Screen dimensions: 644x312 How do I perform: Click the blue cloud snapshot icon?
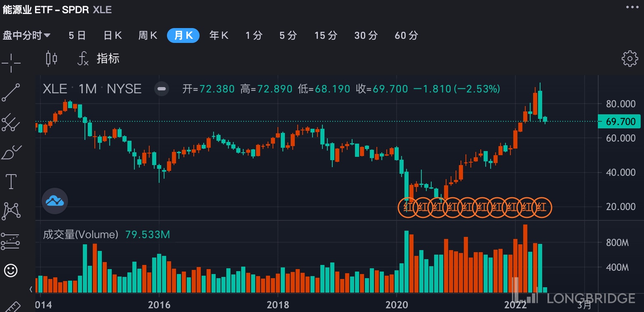[x=55, y=201]
